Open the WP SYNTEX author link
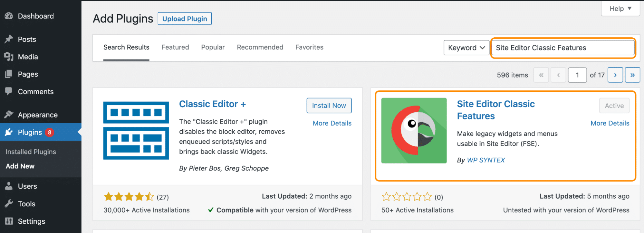 (486, 160)
